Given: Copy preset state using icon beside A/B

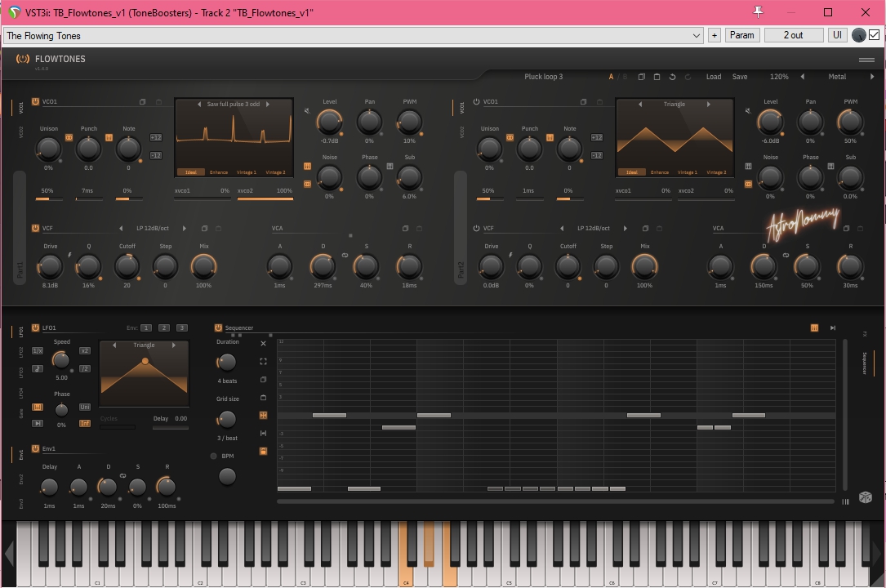Looking at the screenshot, I should 641,77.
